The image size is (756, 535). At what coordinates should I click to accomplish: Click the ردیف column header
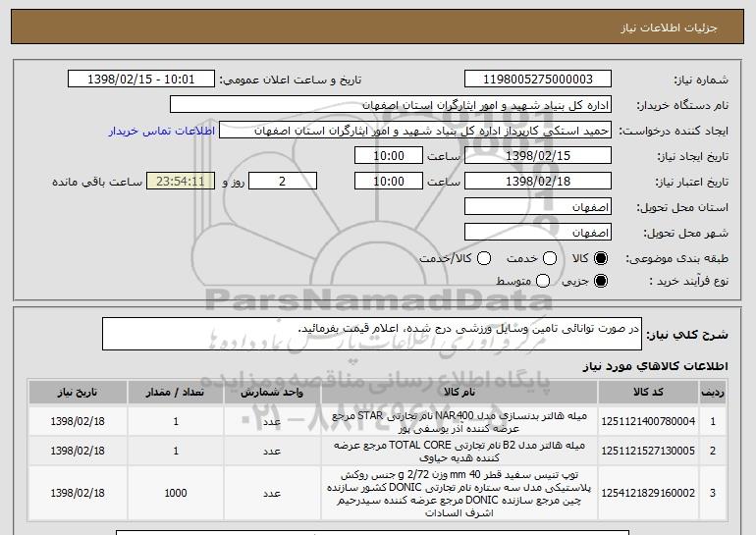pos(713,392)
